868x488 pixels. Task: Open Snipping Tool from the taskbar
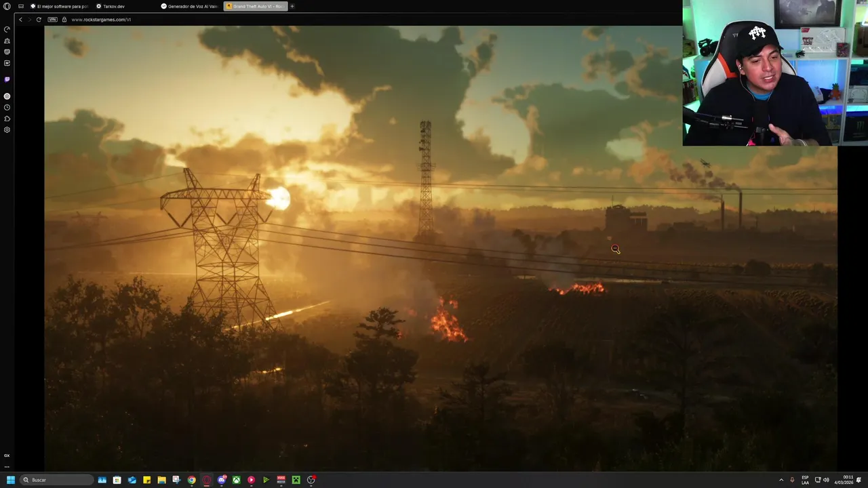[176, 480]
